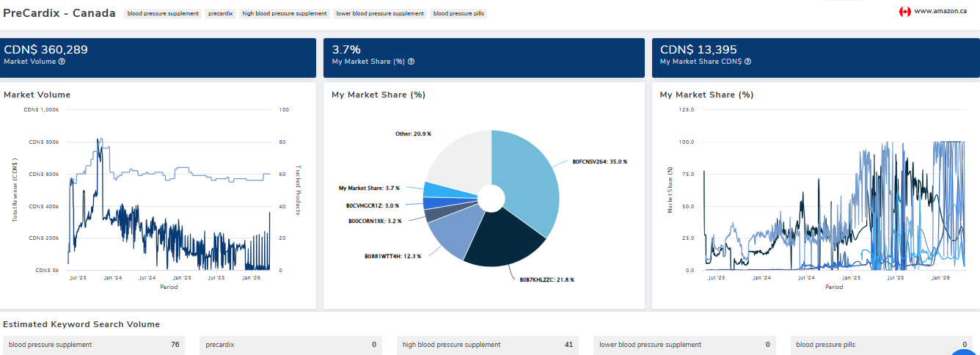Open the Market Volume help icon
Screen dimensions: 980x355
coord(62,62)
